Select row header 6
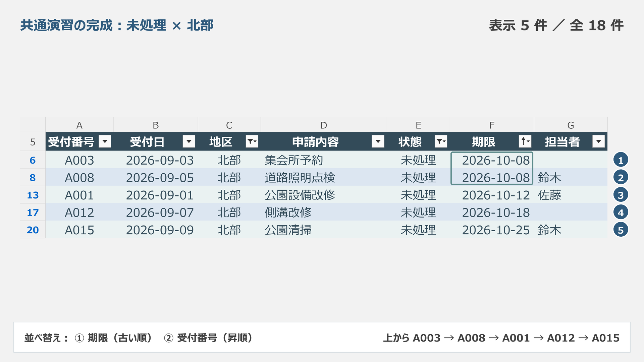Image resolution: width=644 pixels, height=362 pixels. pos(33,160)
